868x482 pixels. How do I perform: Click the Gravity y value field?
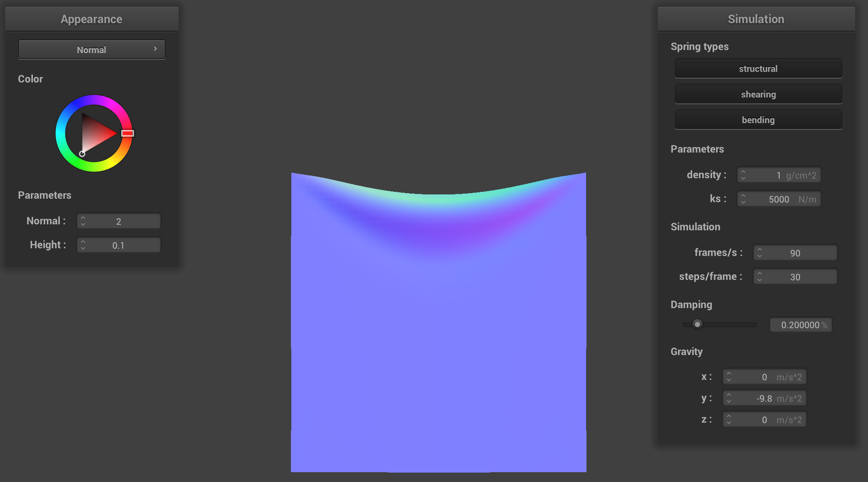click(765, 398)
